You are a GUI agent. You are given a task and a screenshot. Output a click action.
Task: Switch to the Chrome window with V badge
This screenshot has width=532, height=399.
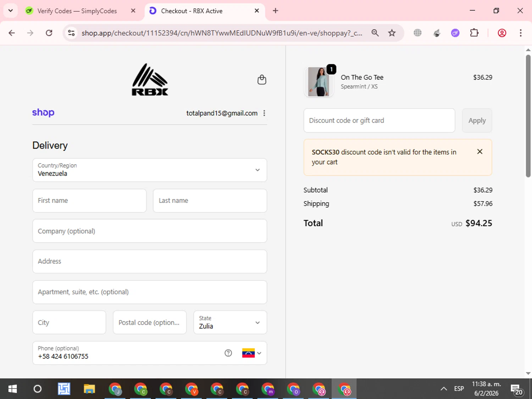[192, 389]
